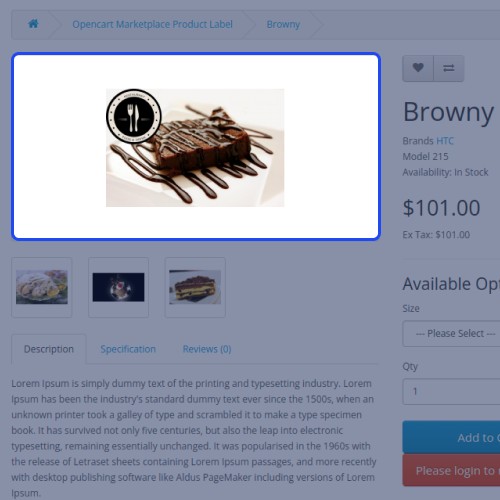500x500 pixels.
Task: Click the fork and knife product label badge
Action: tap(134, 116)
